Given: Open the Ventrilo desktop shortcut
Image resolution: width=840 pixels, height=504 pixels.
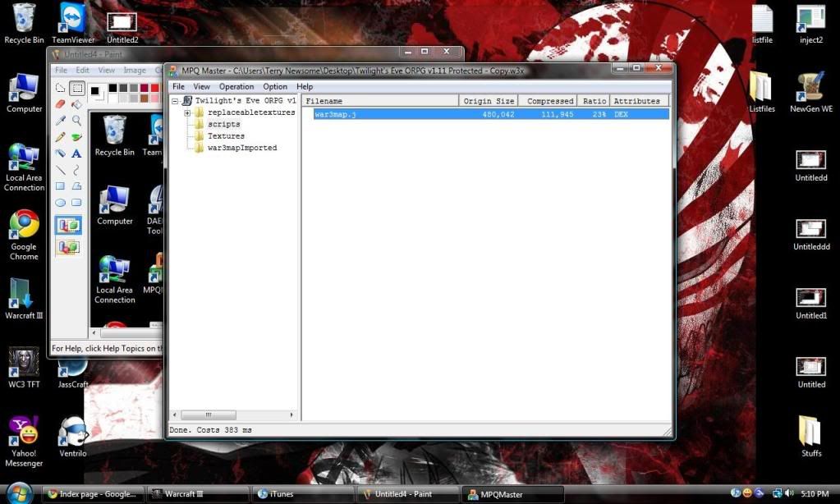Looking at the screenshot, I should (73, 437).
